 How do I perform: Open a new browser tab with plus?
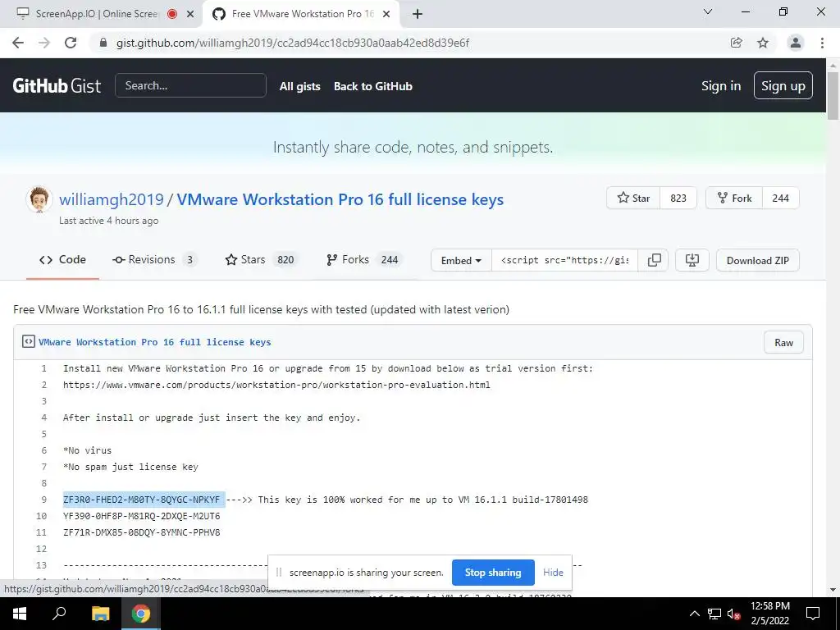click(x=418, y=14)
